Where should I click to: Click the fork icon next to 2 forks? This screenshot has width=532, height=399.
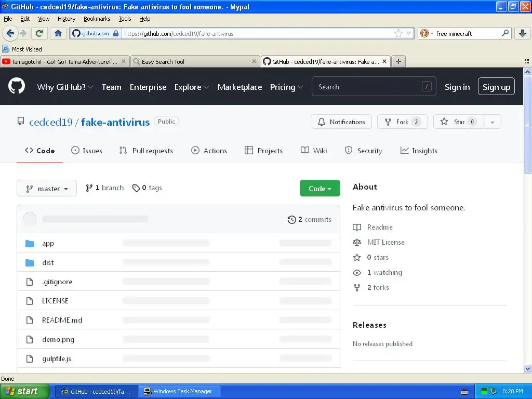(357, 288)
